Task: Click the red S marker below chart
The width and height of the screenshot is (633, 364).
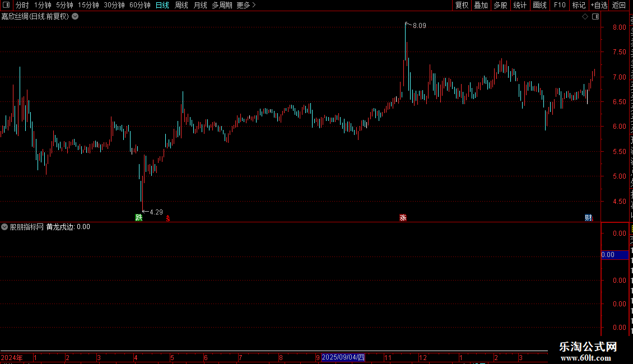Action: coord(168,218)
